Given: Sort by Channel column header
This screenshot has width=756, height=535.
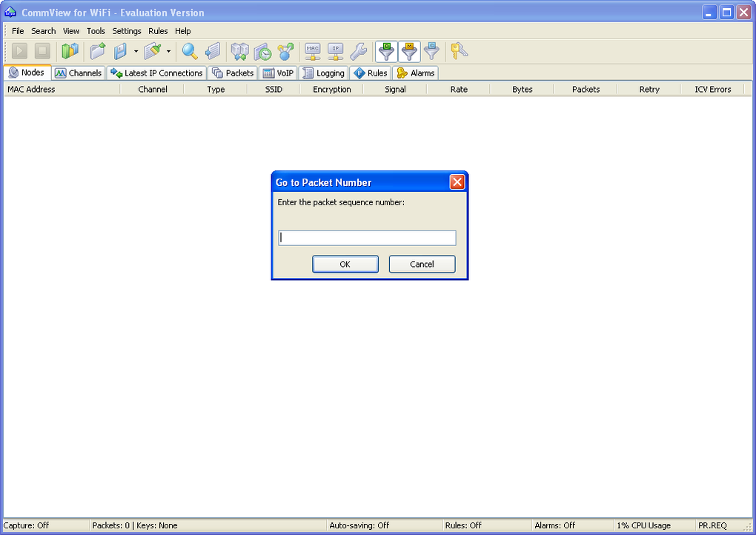Looking at the screenshot, I should [152, 89].
